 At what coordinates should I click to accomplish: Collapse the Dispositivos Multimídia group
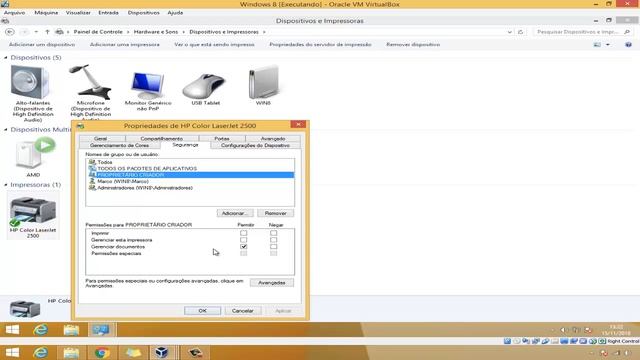pyautogui.click(x=6, y=129)
